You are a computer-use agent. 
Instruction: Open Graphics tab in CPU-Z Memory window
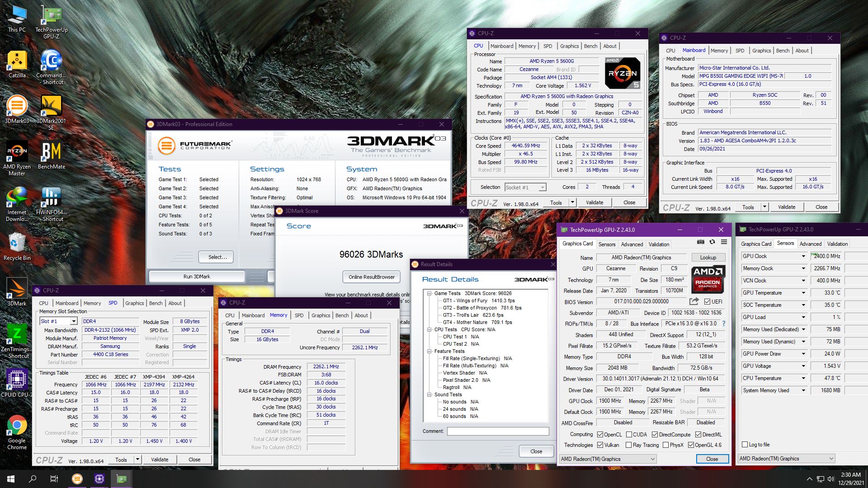coord(321,315)
